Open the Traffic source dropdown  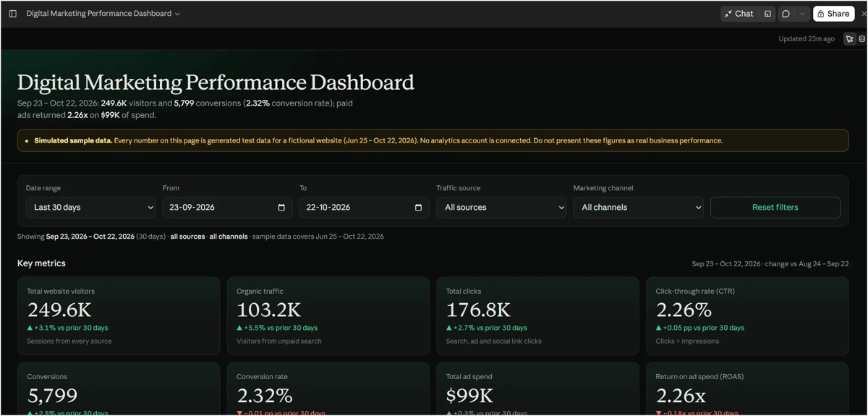pos(501,208)
